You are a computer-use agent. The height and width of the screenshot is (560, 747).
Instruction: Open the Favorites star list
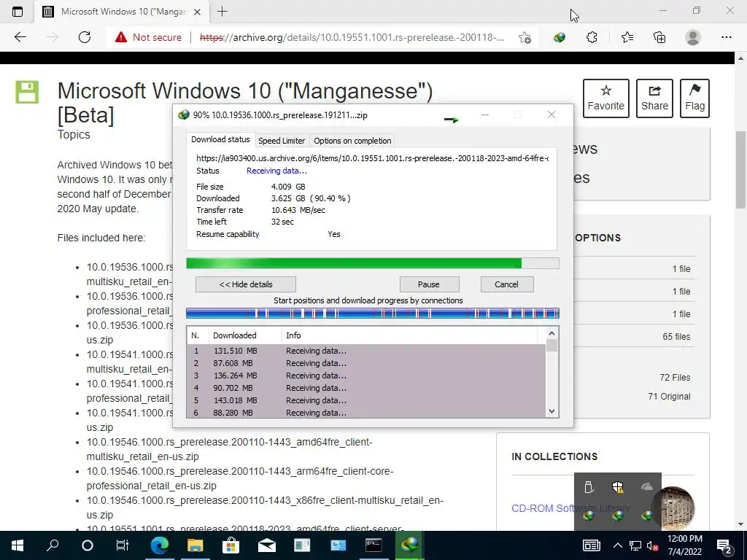pos(627,37)
